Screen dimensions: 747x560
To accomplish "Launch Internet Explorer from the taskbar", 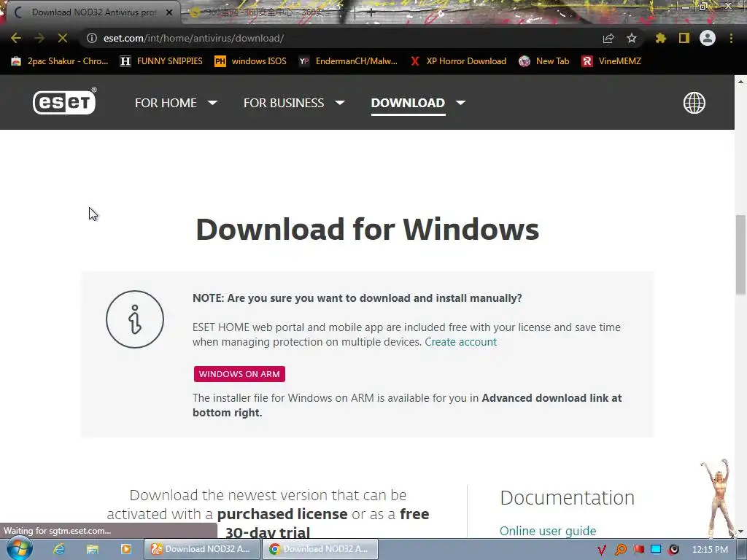I will pyautogui.click(x=59, y=549).
